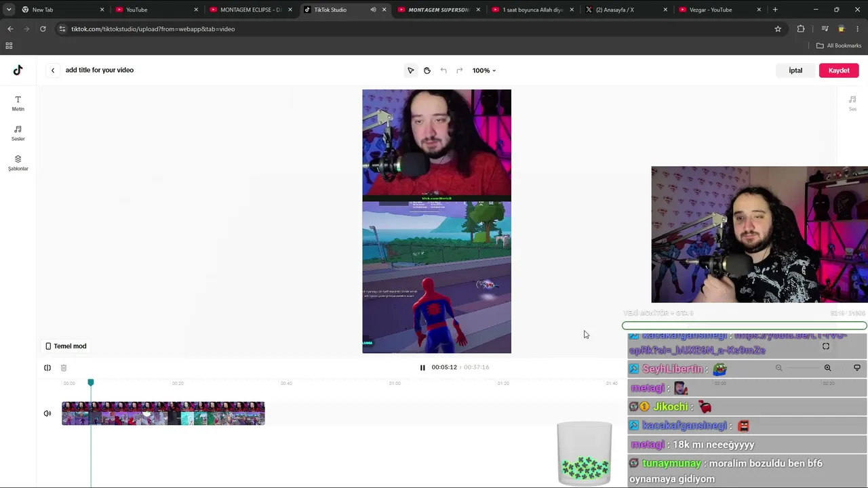Viewport: 868px width, 488px height.
Task: Open the Chrome profile avatar
Action: tap(842, 29)
